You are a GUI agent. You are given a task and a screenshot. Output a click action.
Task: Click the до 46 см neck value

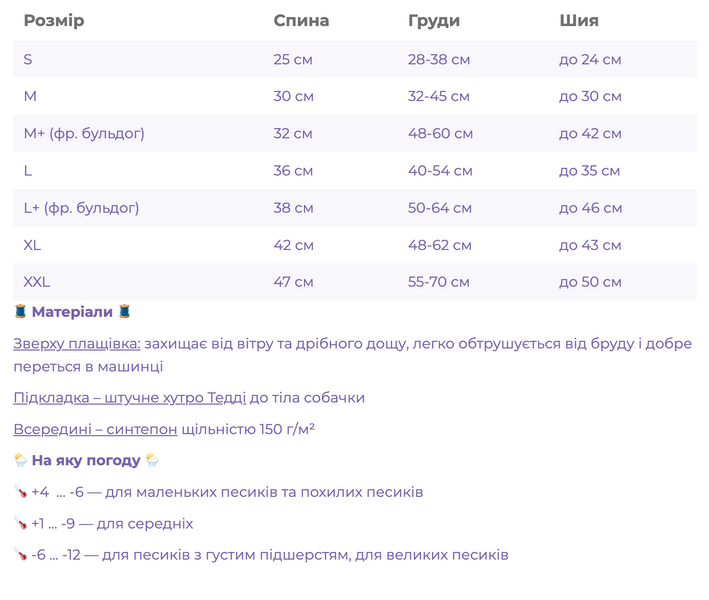point(591,208)
